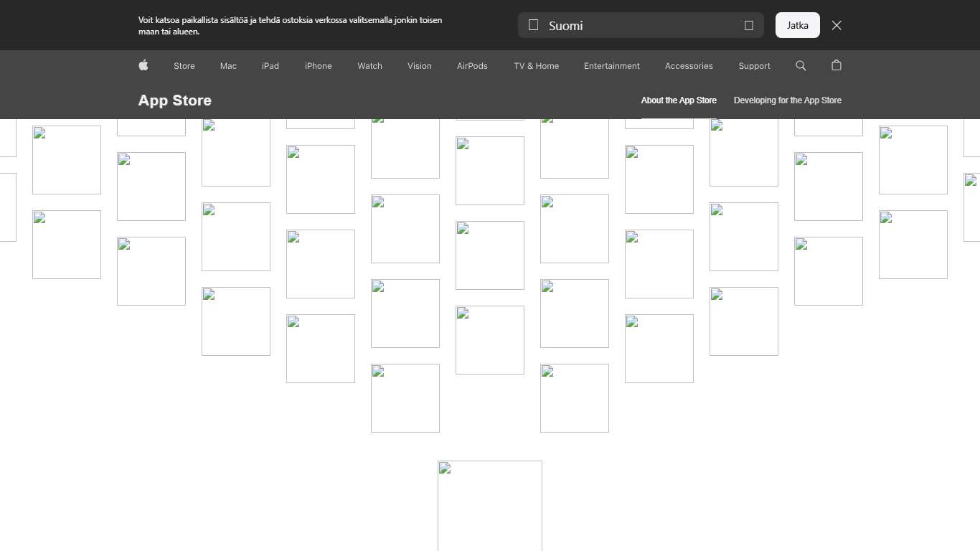Close the region banner with X
This screenshot has width=980, height=551.
pos(837,25)
